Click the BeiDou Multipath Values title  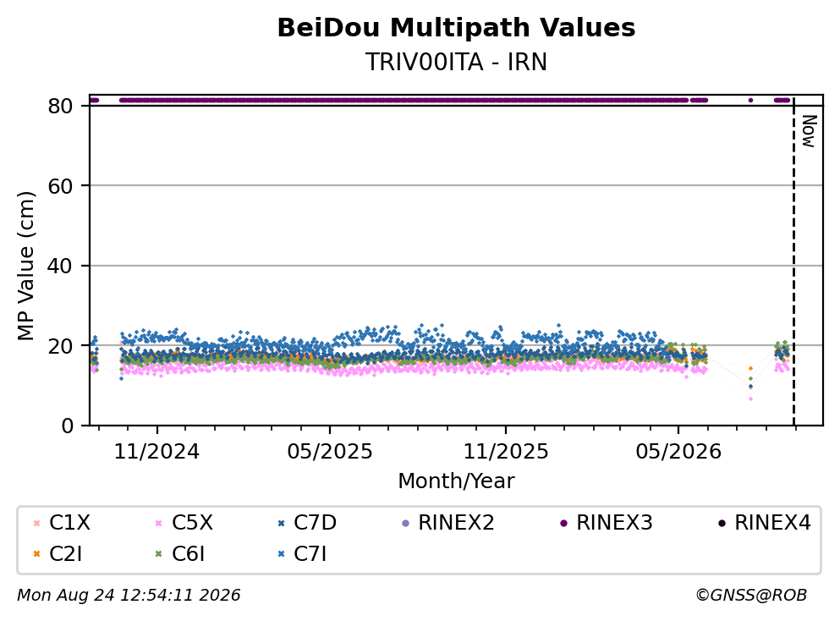coord(456,28)
